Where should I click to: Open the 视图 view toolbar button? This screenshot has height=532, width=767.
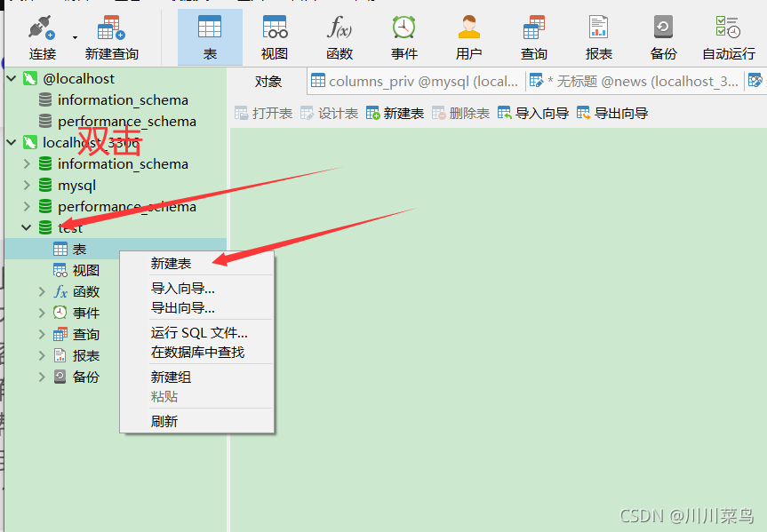pos(275,37)
